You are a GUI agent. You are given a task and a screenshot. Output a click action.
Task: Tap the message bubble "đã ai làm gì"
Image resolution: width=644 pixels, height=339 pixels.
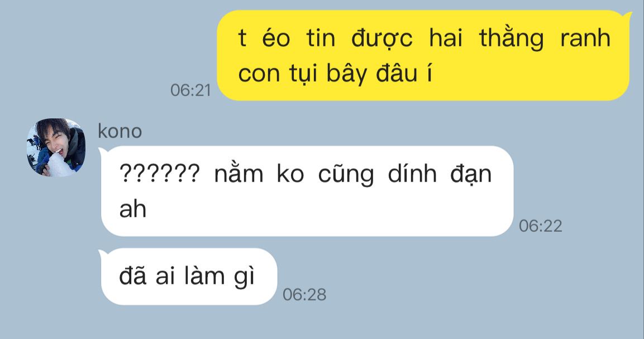click(x=189, y=276)
